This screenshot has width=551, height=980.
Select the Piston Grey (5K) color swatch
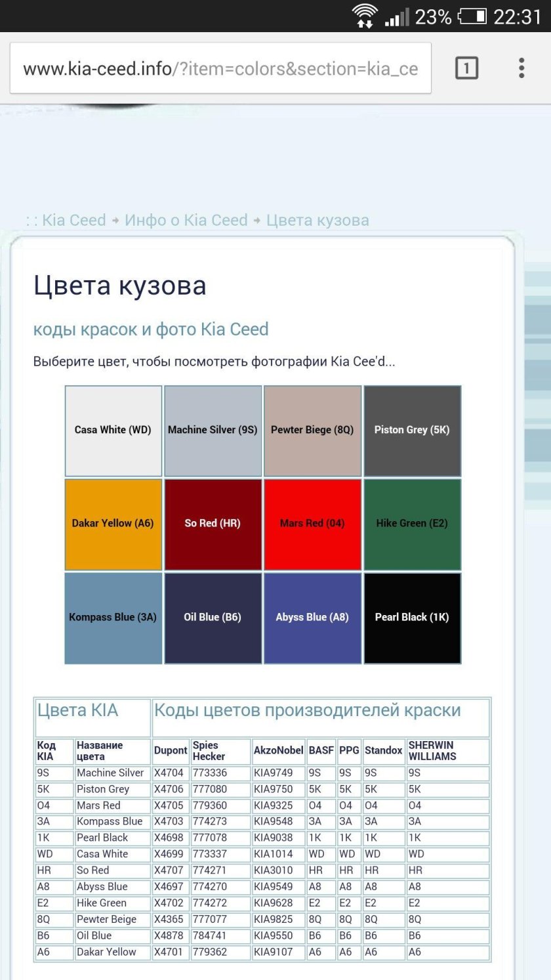pos(412,430)
